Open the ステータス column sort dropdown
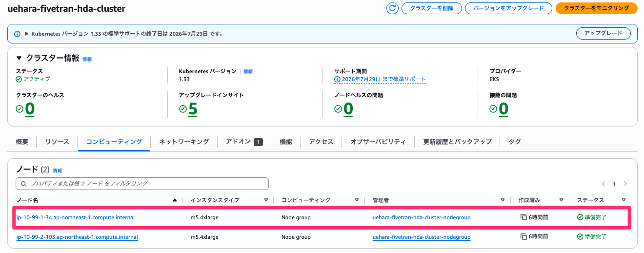Image resolution: width=644 pixels, height=253 pixels. click(624, 200)
